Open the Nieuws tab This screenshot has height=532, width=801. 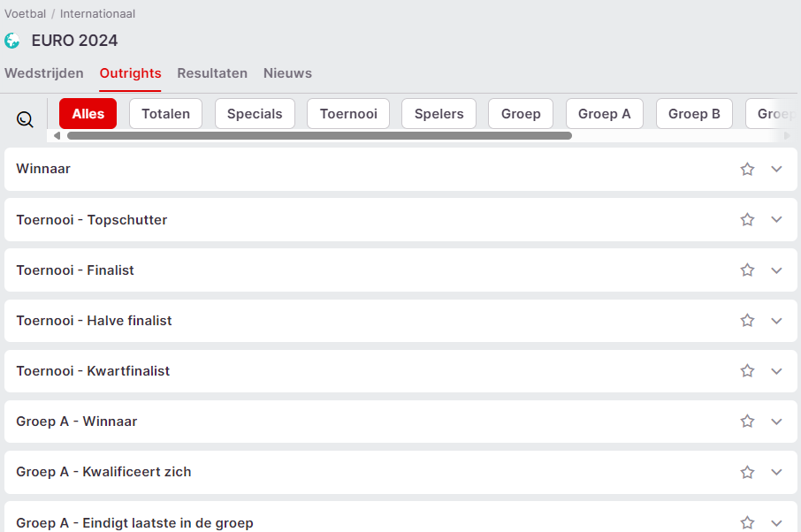(287, 73)
